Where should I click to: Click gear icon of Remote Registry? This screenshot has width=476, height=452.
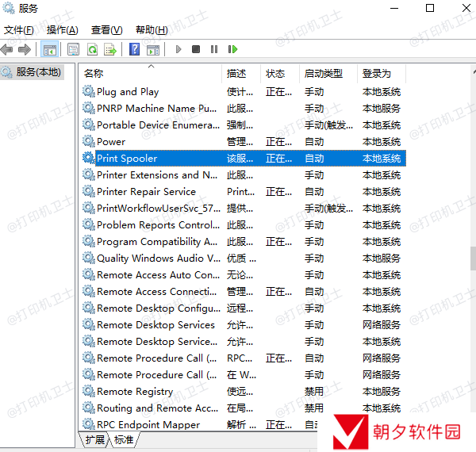tap(89, 391)
